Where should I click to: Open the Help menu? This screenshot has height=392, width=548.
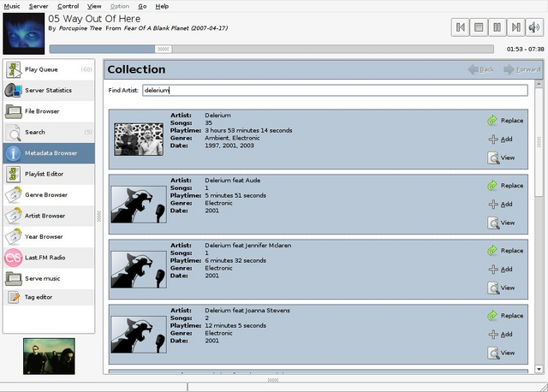(x=162, y=6)
